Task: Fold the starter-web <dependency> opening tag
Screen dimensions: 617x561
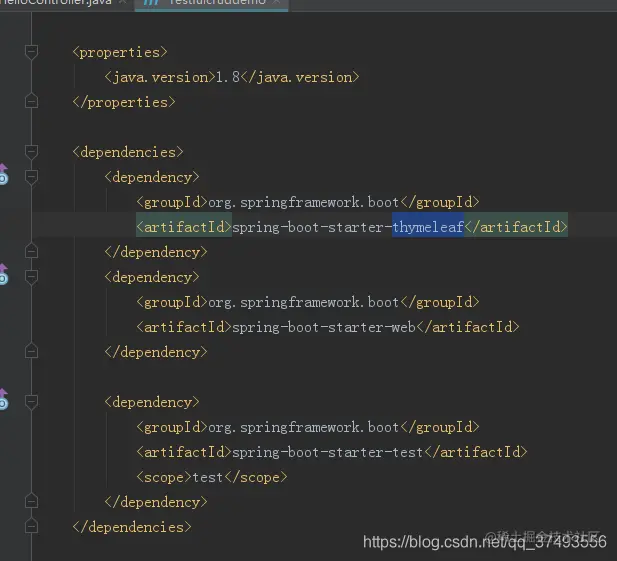Action: pos(31,277)
